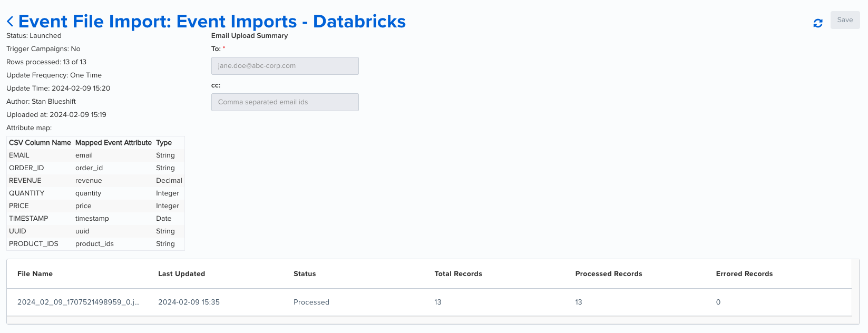This screenshot has height=333, width=868.
Task: Click the Attribute map label
Action: pyautogui.click(x=29, y=128)
